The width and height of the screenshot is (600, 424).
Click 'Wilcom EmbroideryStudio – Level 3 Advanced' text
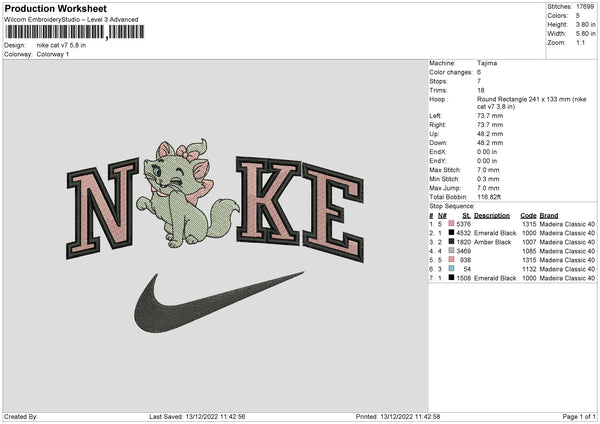pos(71,20)
